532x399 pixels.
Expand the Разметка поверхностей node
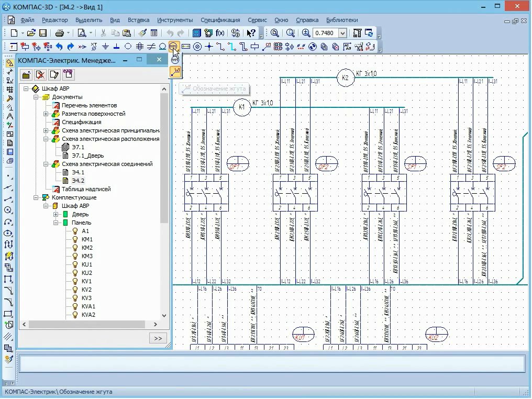[46, 114]
